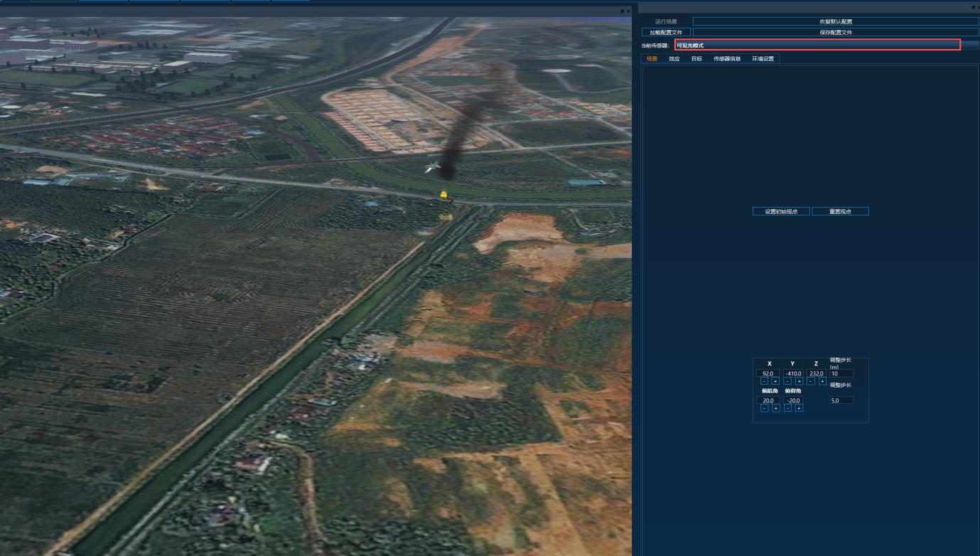Switch to the 场景 tab

click(652, 58)
